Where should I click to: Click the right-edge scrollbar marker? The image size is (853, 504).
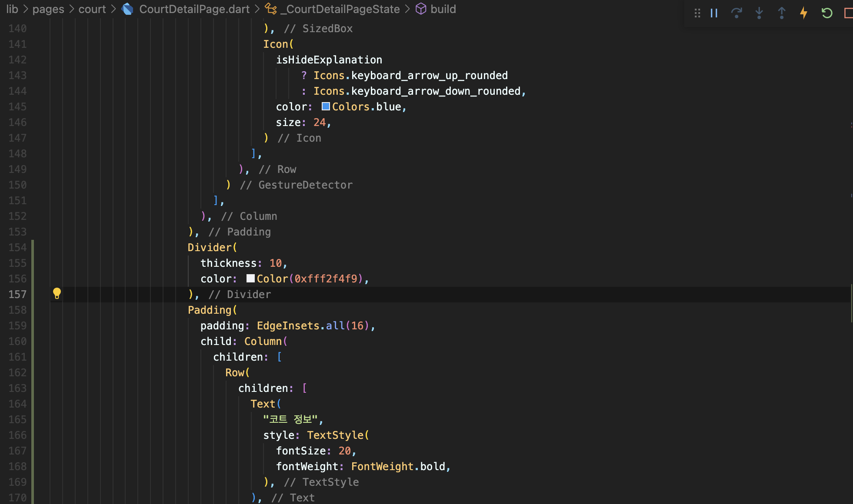click(851, 303)
